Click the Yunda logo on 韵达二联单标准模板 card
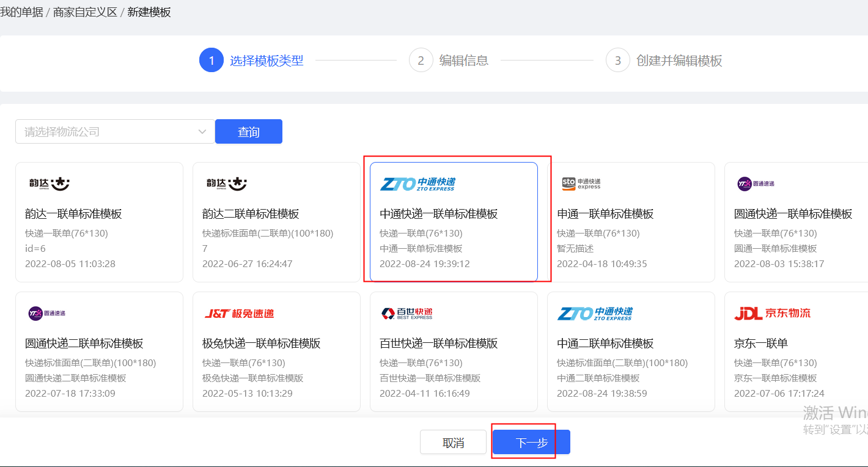The width and height of the screenshot is (868, 467). coord(227,183)
